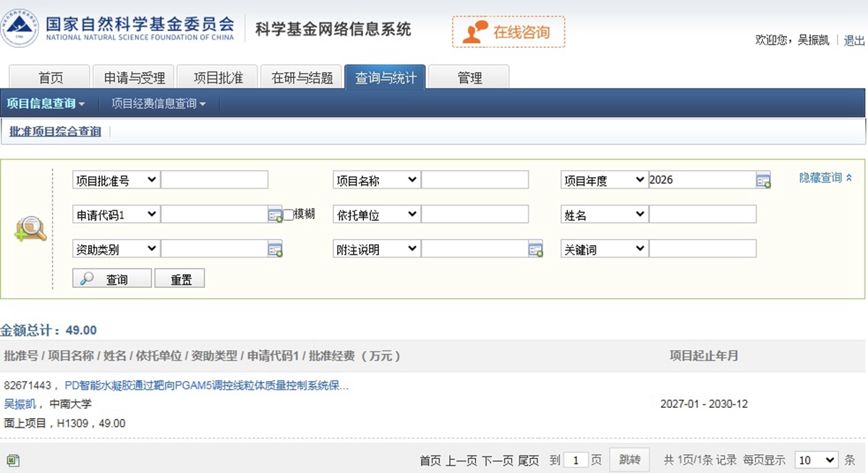The image size is (868, 473).
Task: Go to 首页 in pagination
Action: [430, 461]
